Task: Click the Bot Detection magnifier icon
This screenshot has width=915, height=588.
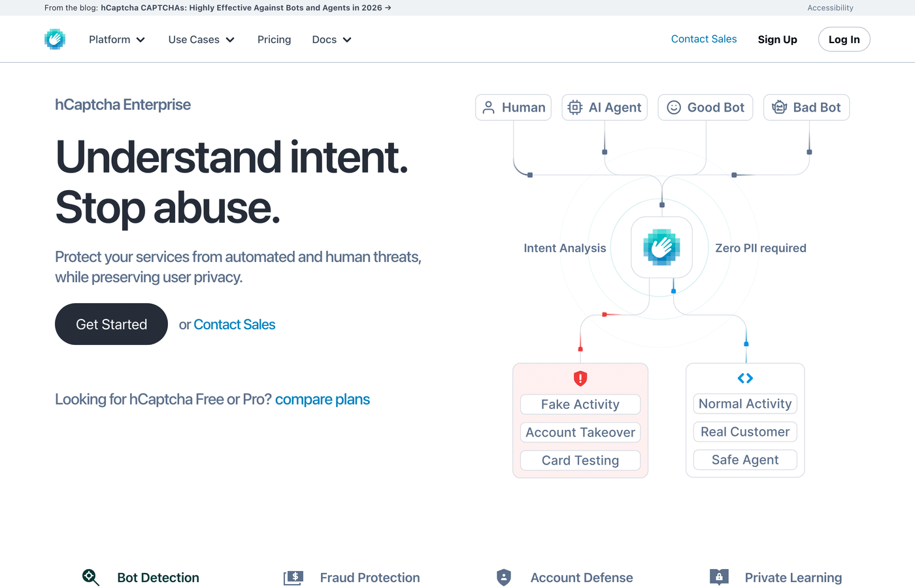Action: [x=91, y=578]
